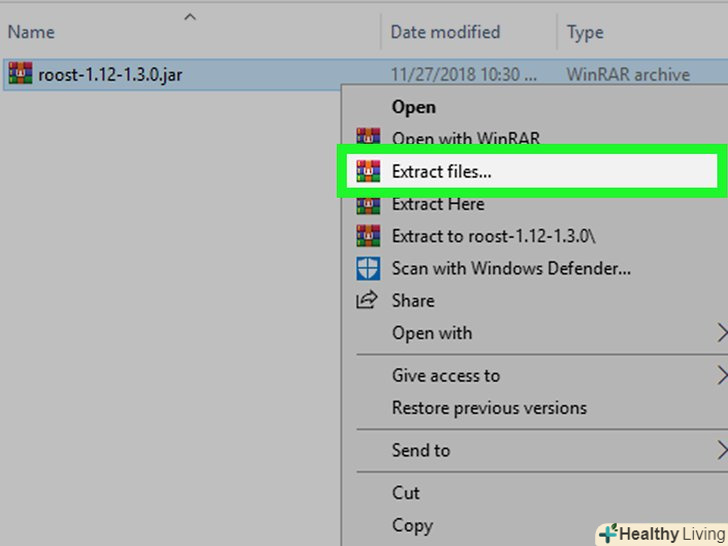
Task: Click the WinRAR icon beside Extract files
Action: tap(369, 171)
